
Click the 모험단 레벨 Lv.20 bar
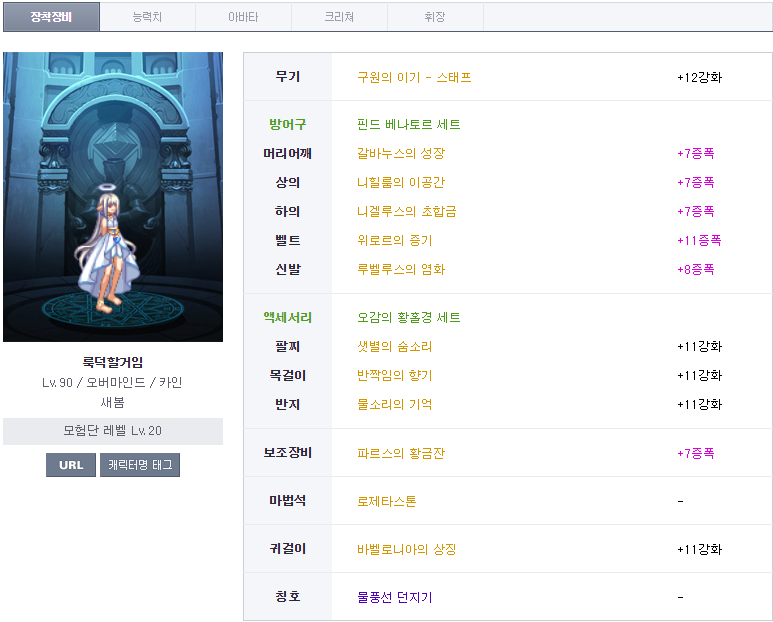(113, 431)
